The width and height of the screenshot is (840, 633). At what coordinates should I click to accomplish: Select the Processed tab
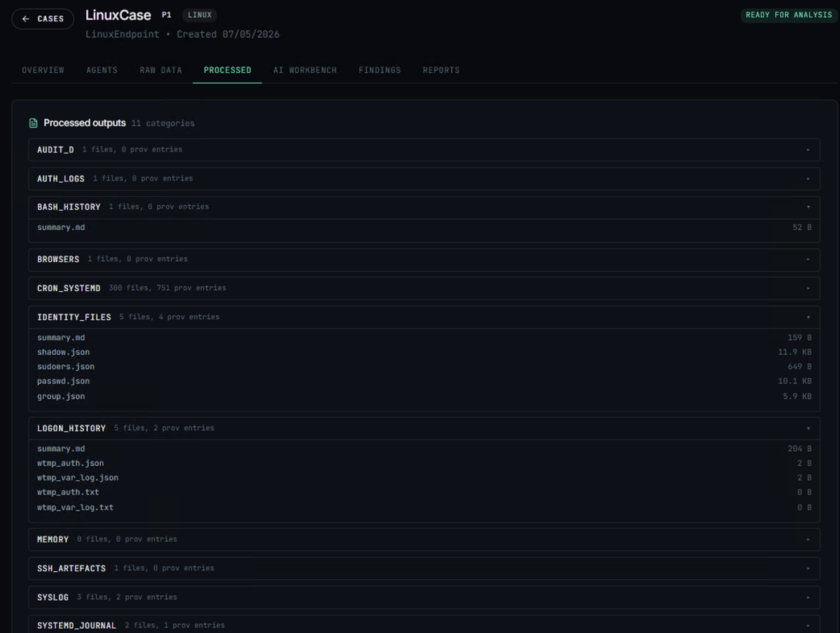(x=227, y=70)
